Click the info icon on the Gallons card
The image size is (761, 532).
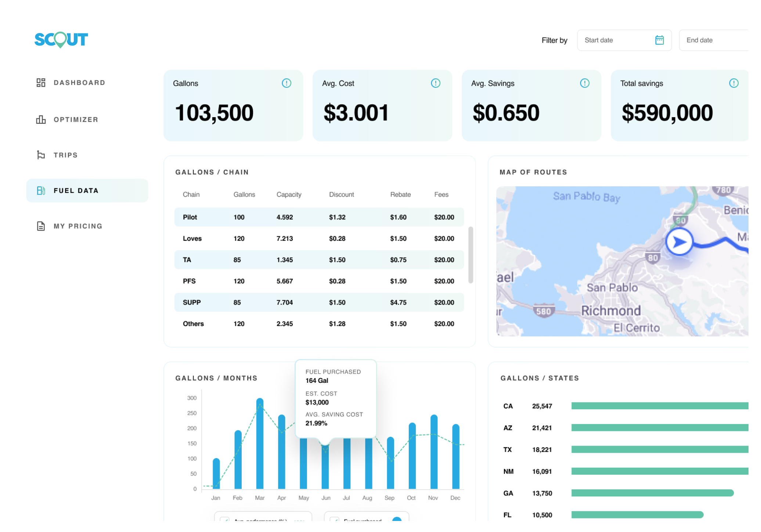point(286,83)
